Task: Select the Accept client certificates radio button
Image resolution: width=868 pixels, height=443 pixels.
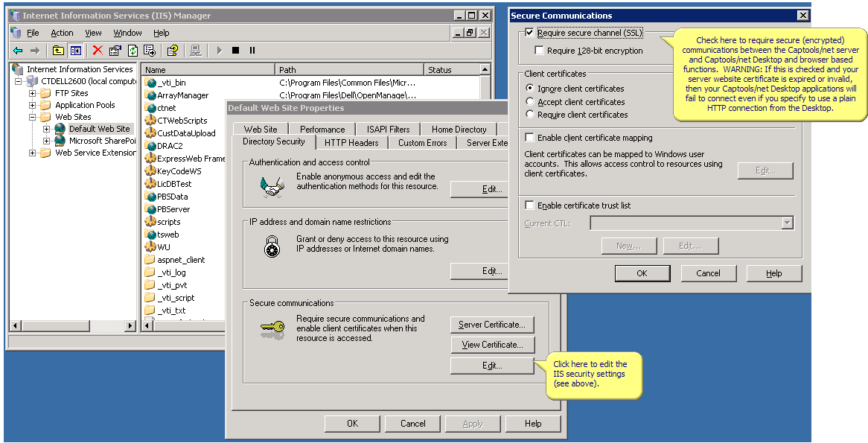Action: pos(529,102)
